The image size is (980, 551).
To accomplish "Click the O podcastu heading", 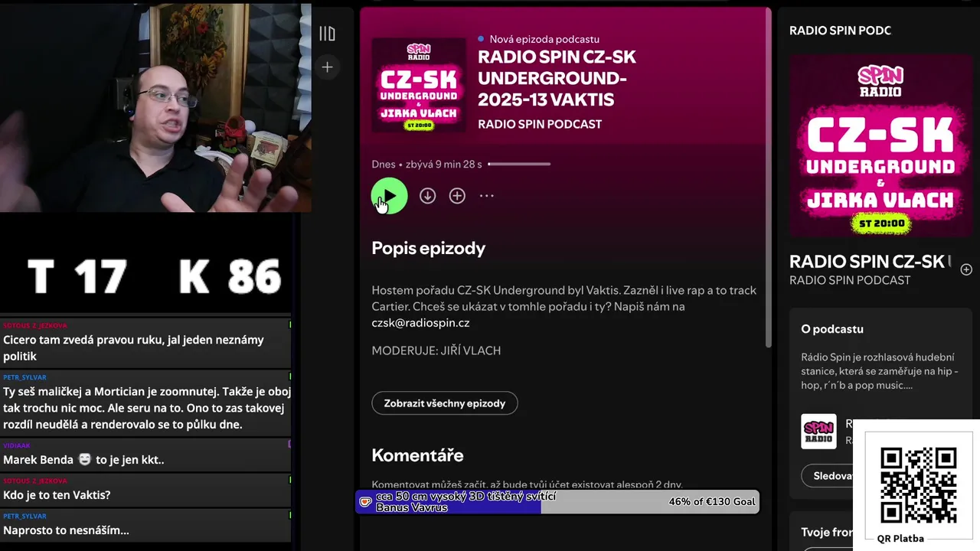I will click(x=832, y=329).
